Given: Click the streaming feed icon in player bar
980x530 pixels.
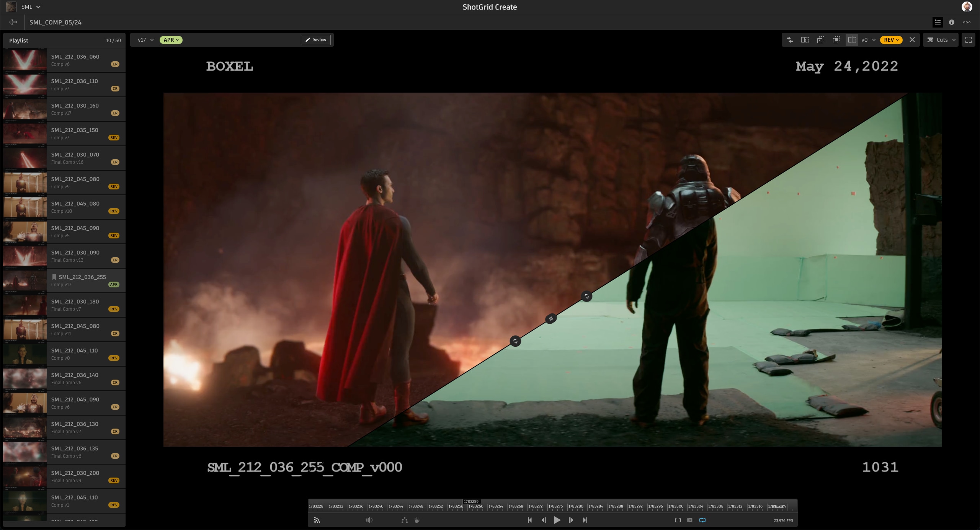Looking at the screenshot, I should tap(317, 520).
